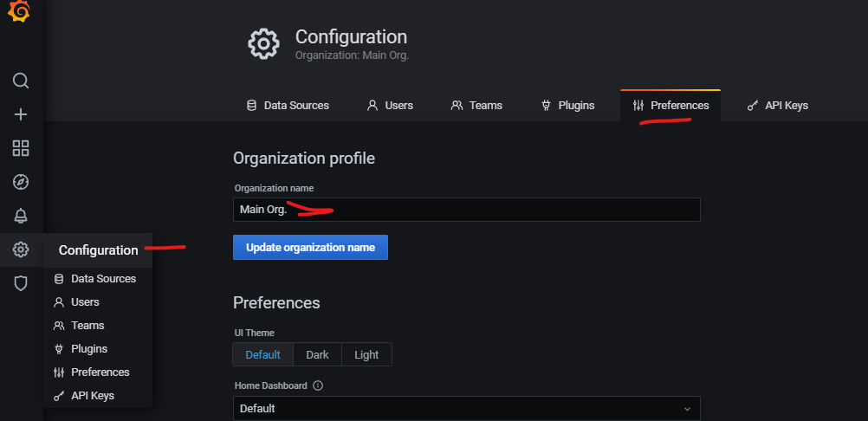Choose Plugins in Configuration flyout menu
868x421 pixels.
tap(89, 348)
